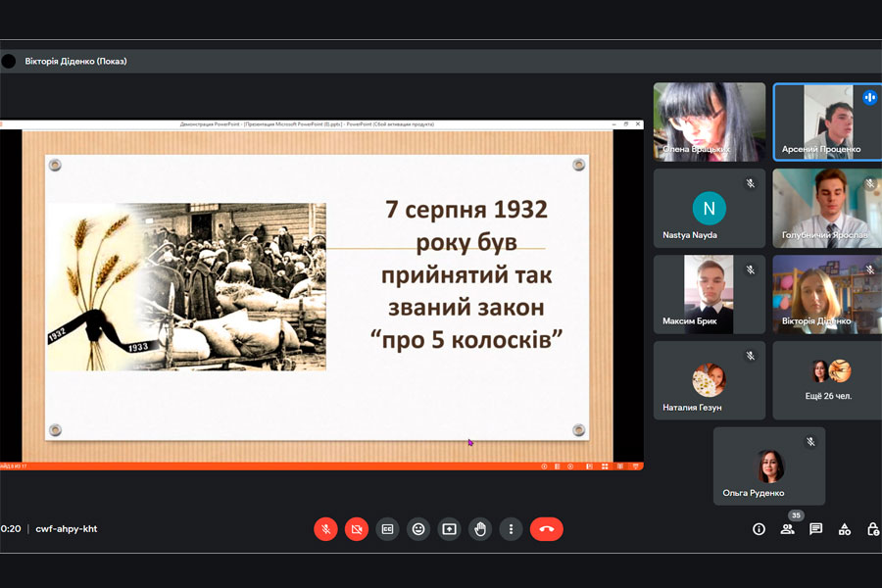Image resolution: width=882 pixels, height=588 pixels.
Task: Click the reading view icon in PowerPoint status bar
Action: (x=620, y=466)
